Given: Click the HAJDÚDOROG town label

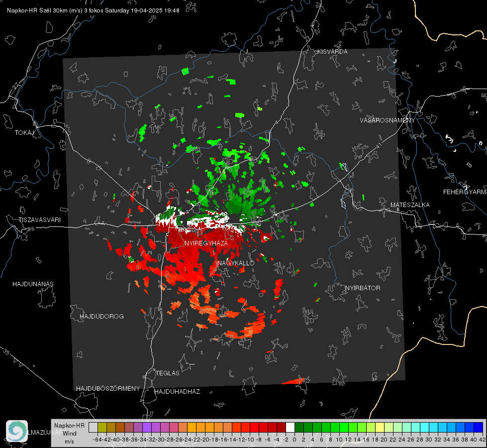Looking at the screenshot, I should point(101,317).
